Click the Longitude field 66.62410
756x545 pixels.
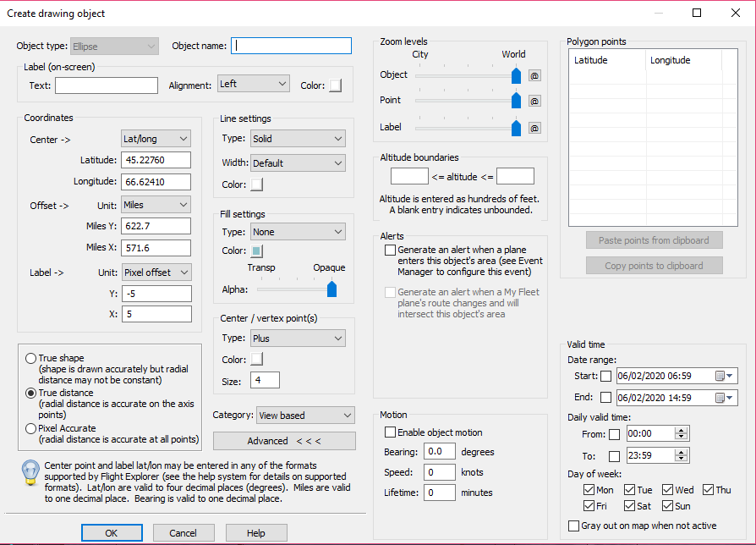coord(156,182)
